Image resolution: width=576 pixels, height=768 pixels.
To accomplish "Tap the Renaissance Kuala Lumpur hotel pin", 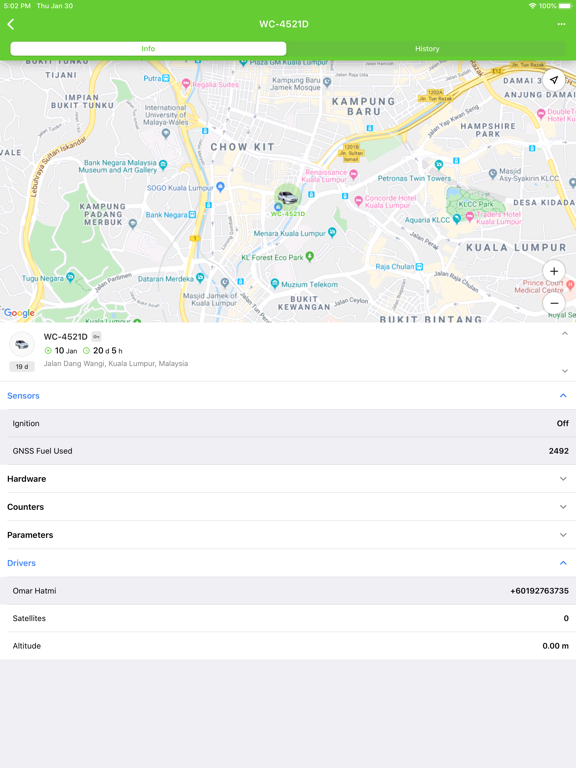I will (x=354, y=174).
